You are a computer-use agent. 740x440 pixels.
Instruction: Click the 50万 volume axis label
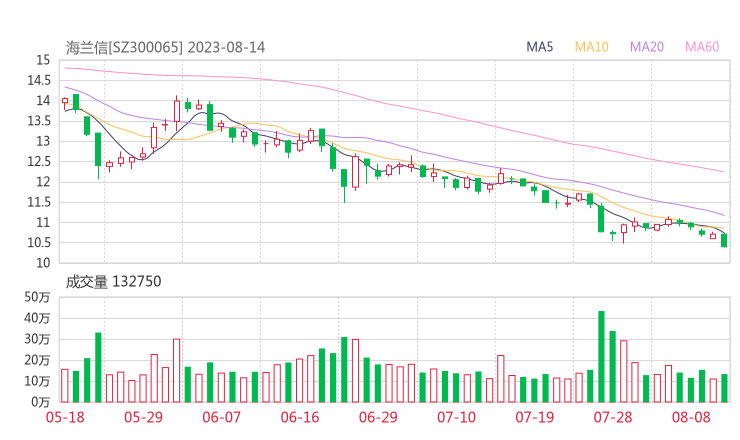tap(37, 297)
